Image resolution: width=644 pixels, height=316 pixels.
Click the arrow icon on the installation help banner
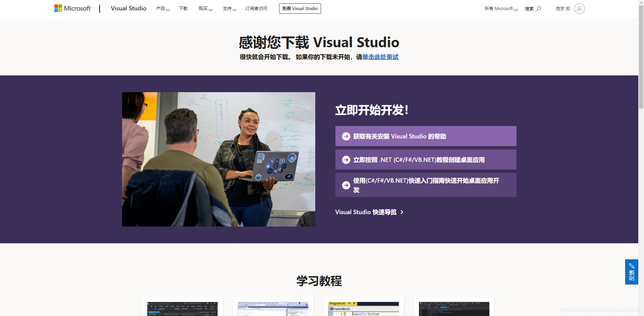pyautogui.click(x=346, y=136)
